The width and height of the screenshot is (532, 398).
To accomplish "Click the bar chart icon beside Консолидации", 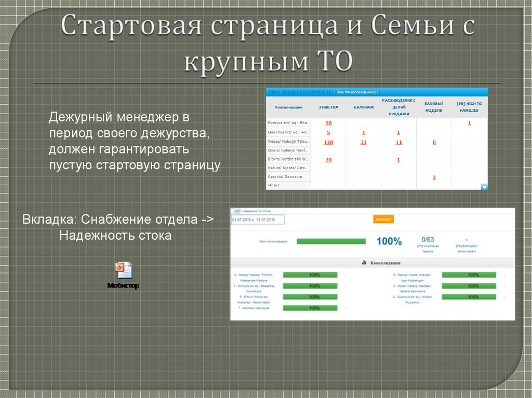I will click(x=364, y=262).
